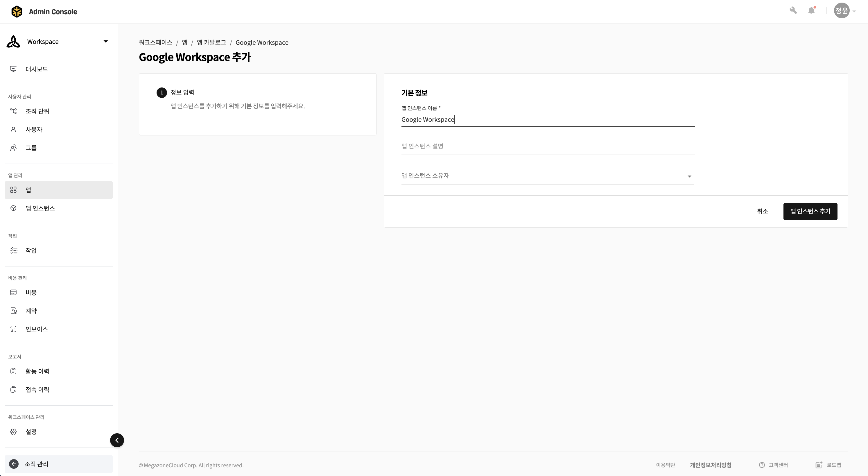Click the 조직 단위 hierarchy icon

coord(13,111)
